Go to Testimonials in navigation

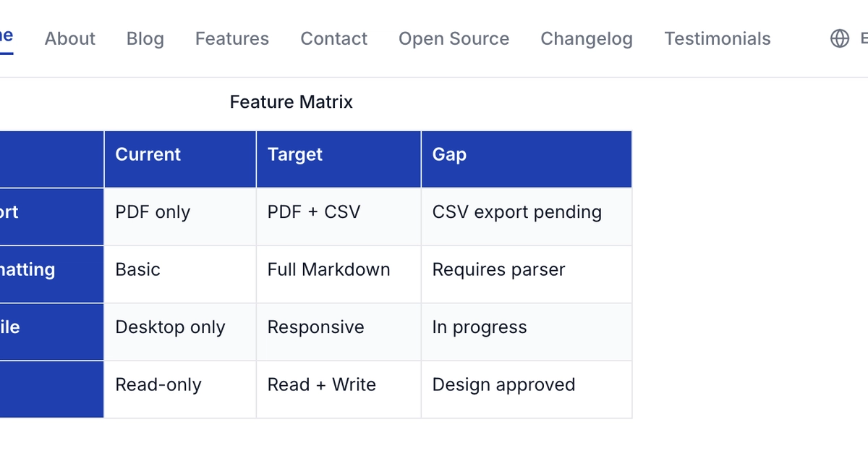click(x=718, y=38)
